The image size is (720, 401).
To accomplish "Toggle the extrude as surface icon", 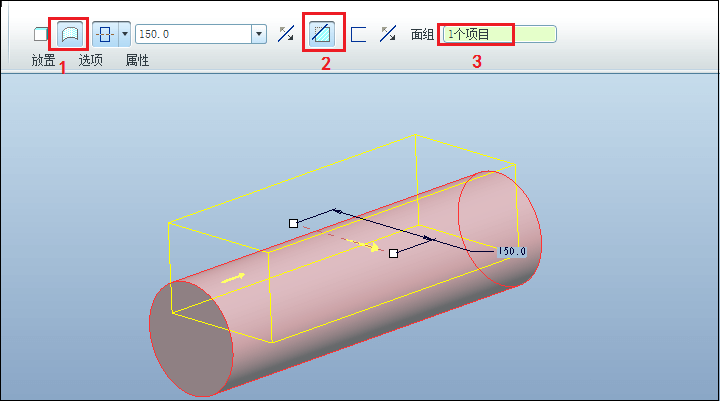I will 70,34.
